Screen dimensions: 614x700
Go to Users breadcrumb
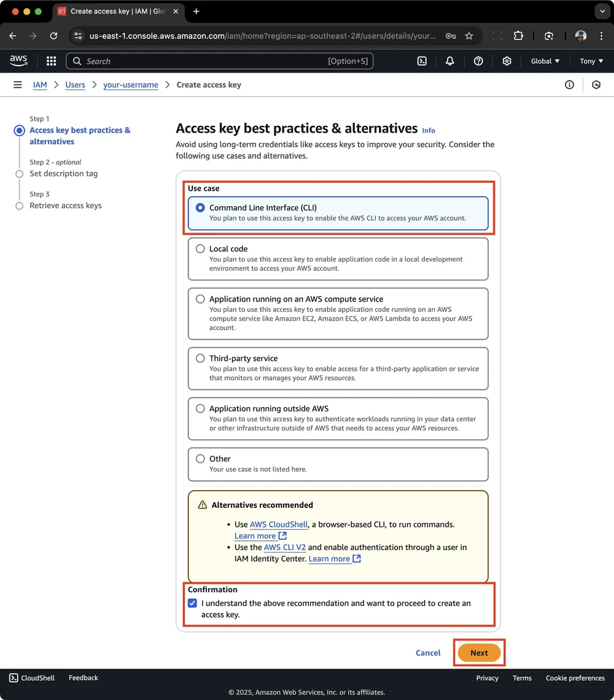[x=75, y=85]
